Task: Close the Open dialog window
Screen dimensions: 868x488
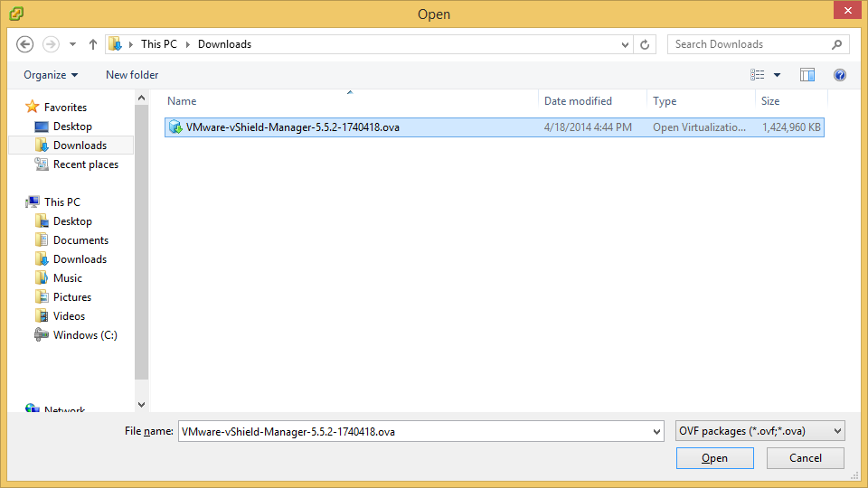Action: click(847, 11)
